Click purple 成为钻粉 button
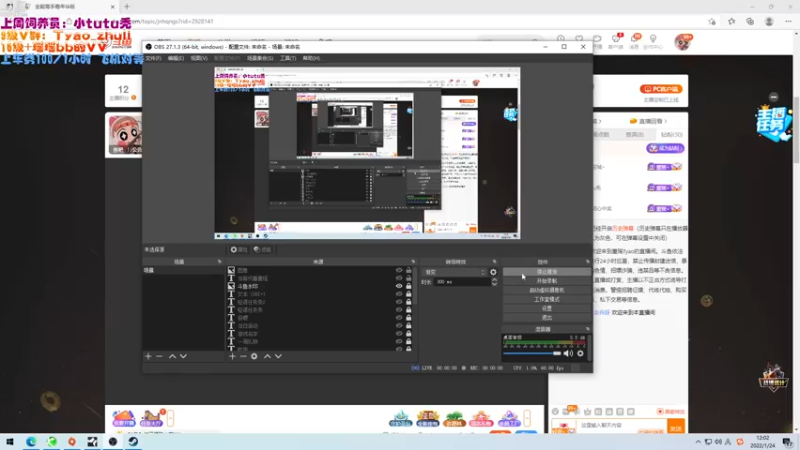Image resolution: width=800 pixels, height=450 pixels. (665, 148)
